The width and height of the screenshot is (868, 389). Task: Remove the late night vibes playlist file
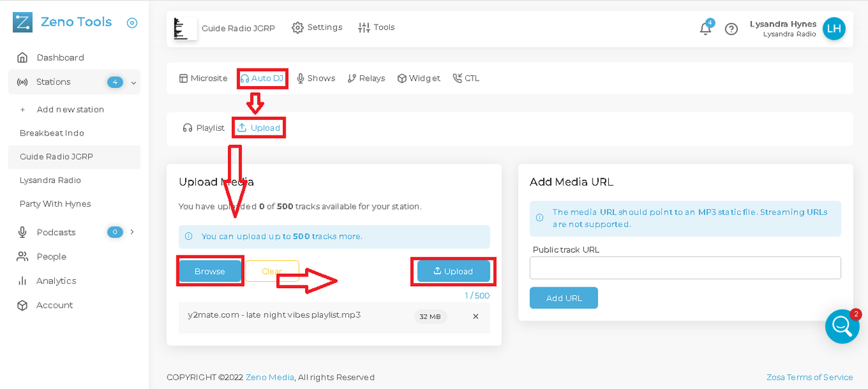475,316
